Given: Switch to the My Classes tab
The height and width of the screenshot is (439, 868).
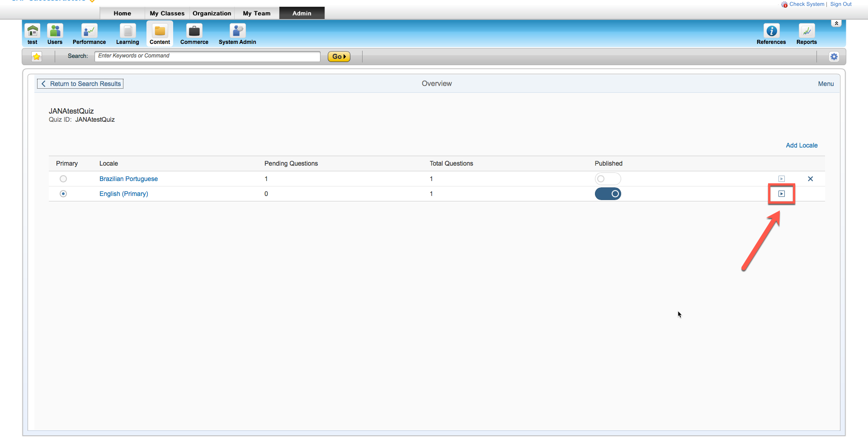Looking at the screenshot, I should pos(167,13).
